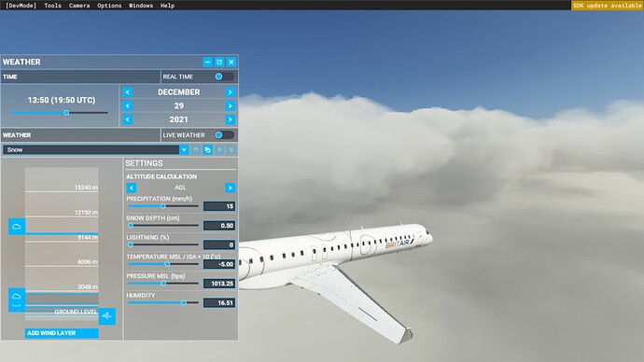
Task: Click the GROUND LEVEL label
Action: (x=76, y=312)
